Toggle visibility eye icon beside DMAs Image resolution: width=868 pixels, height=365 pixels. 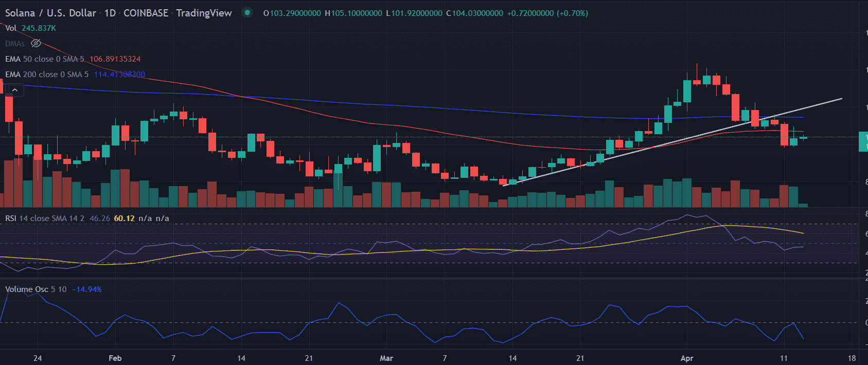pyautogui.click(x=36, y=44)
